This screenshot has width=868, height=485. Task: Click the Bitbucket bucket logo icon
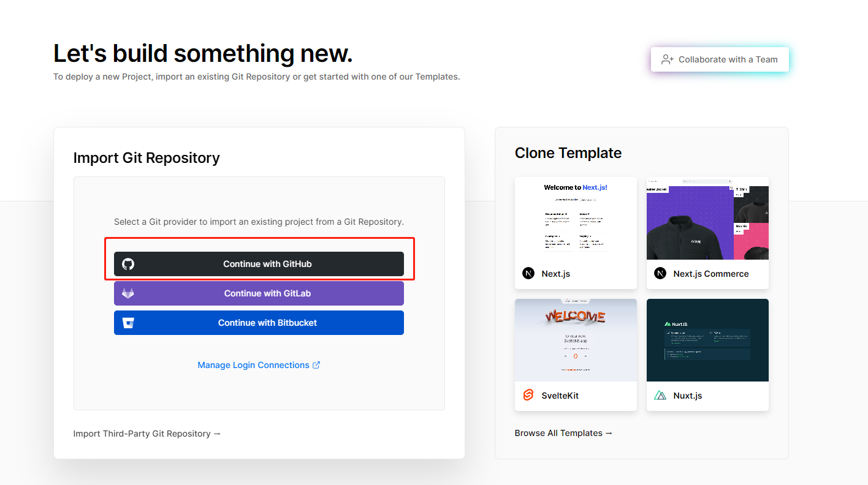coord(128,323)
